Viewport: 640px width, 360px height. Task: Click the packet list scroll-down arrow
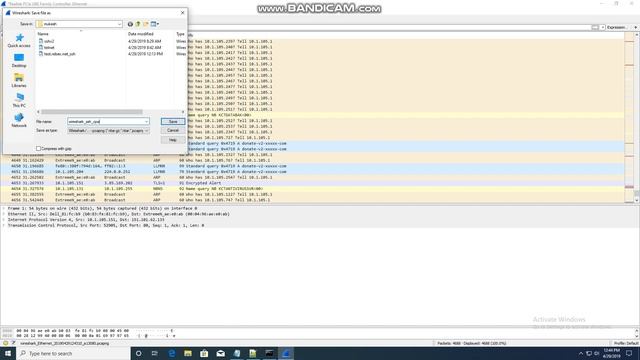coord(636,200)
